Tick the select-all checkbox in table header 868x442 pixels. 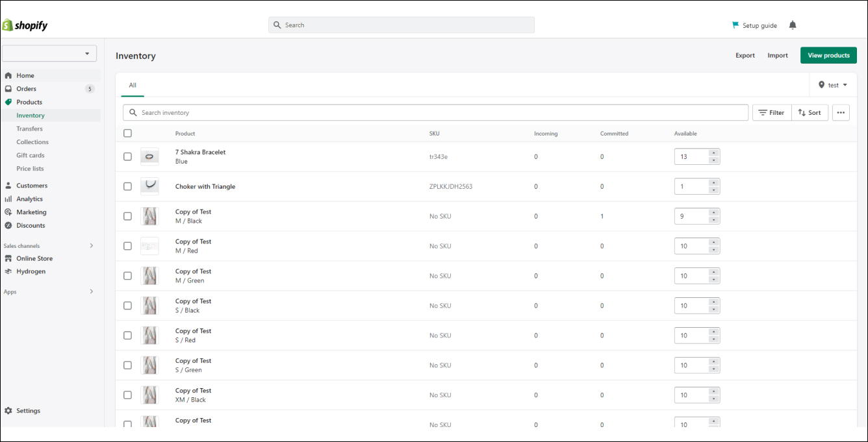(x=127, y=133)
